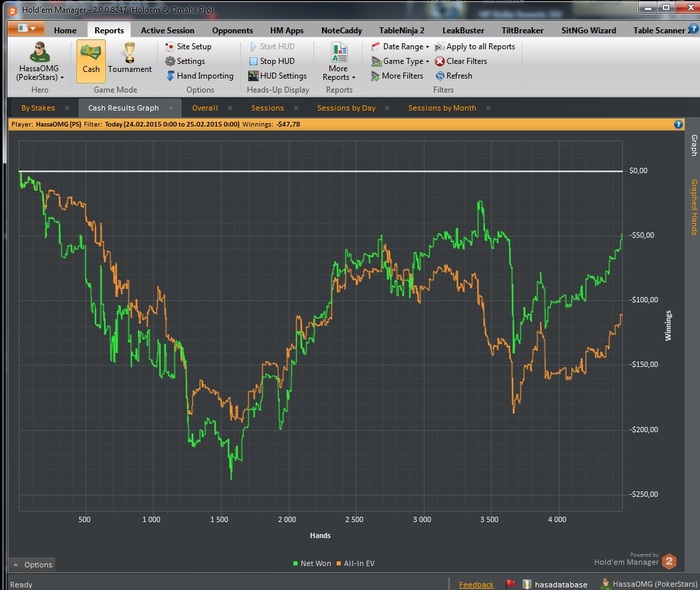Expand the Date Range filter dropdown
The image size is (700, 590).
400,46
